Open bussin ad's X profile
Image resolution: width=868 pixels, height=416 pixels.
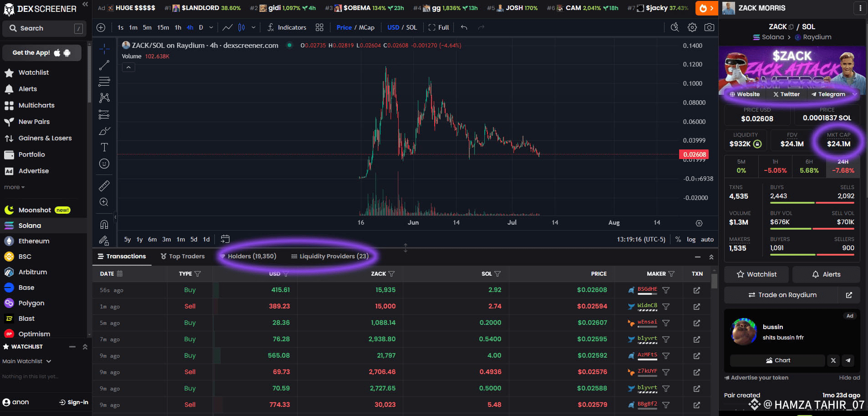click(x=833, y=360)
